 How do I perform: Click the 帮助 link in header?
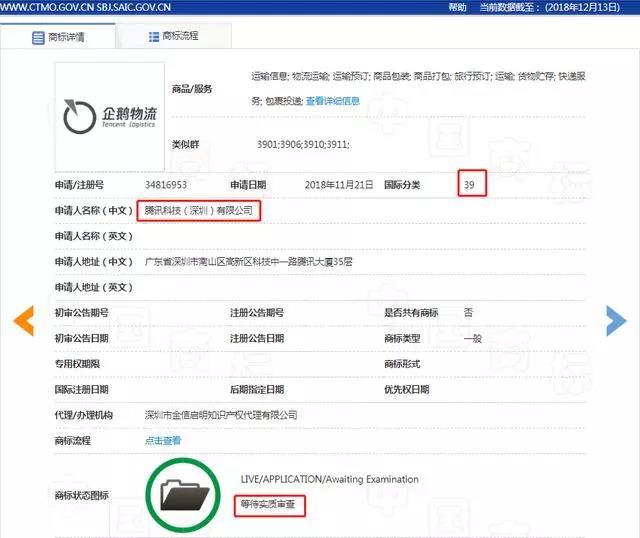[x=457, y=7]
